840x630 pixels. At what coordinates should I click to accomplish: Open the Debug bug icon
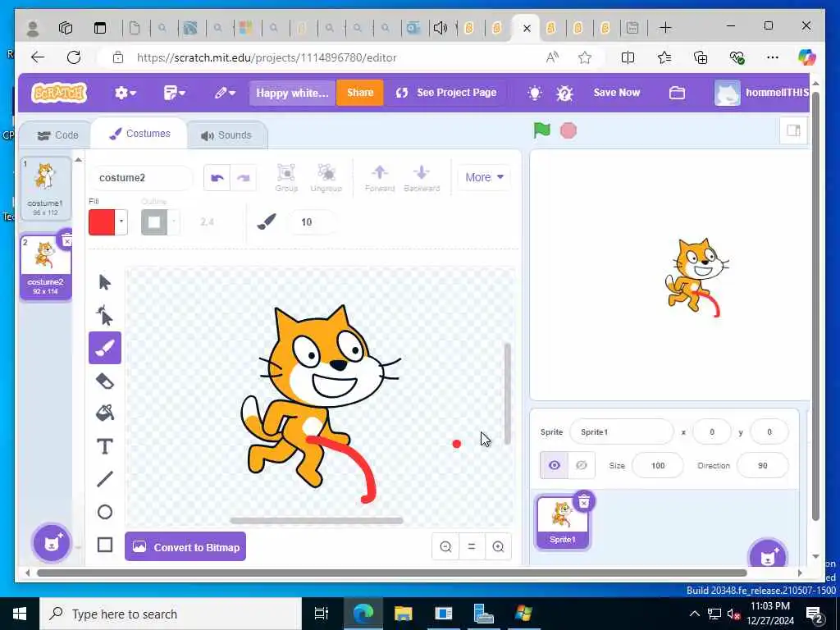pyautogui.click(x=564, y=94)
